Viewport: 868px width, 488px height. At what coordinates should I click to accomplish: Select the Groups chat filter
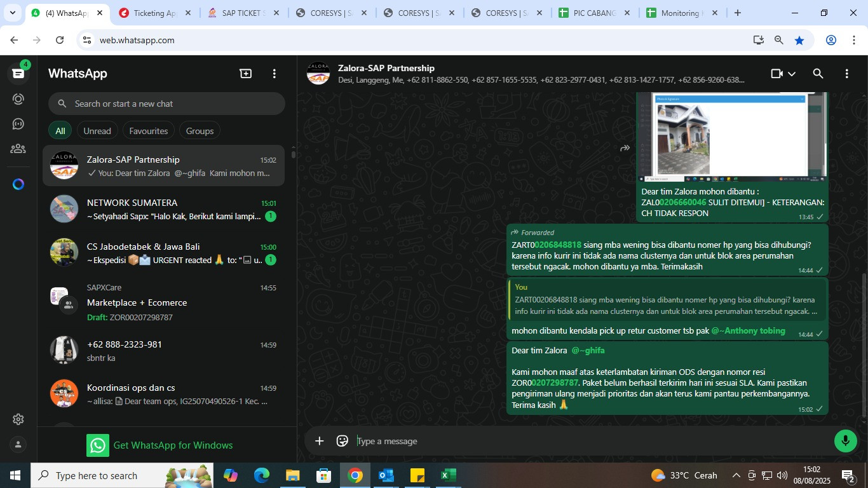pos(200,131)
